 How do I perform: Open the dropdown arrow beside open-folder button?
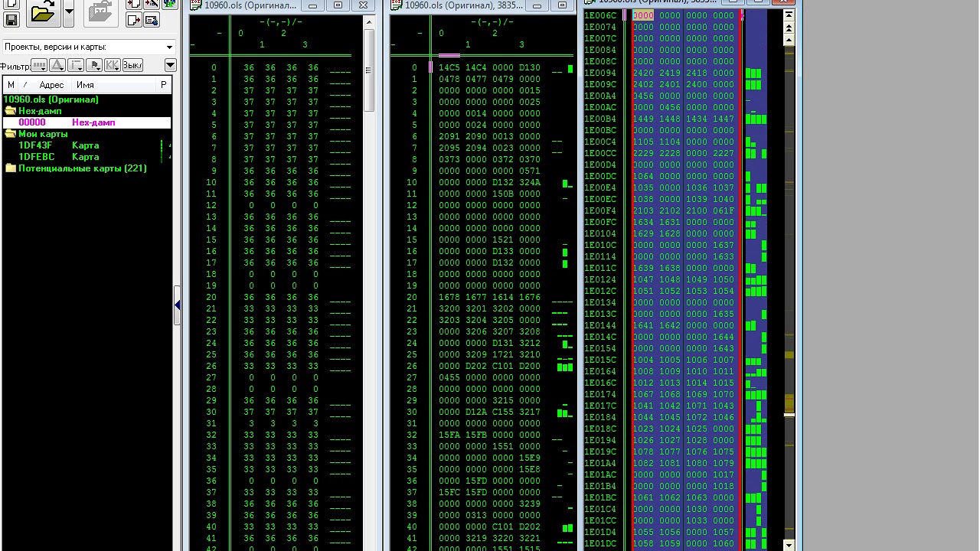pos(68,13)
